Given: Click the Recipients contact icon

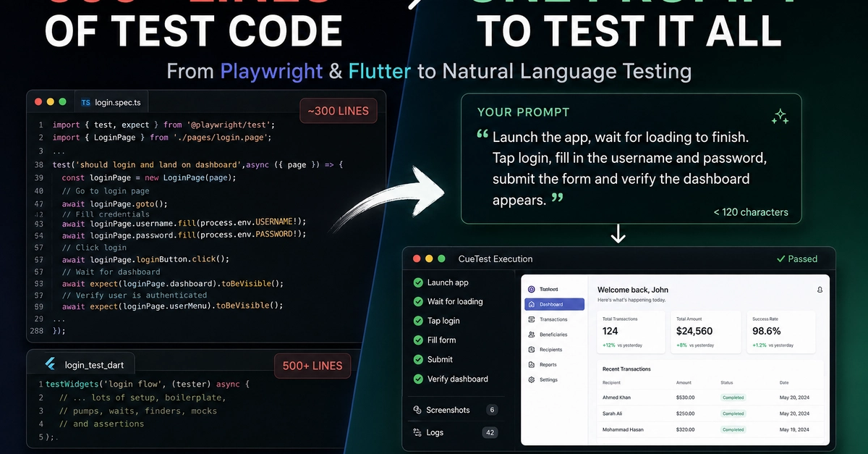Looking at the screenshot, I should click(x=532, y=350).
